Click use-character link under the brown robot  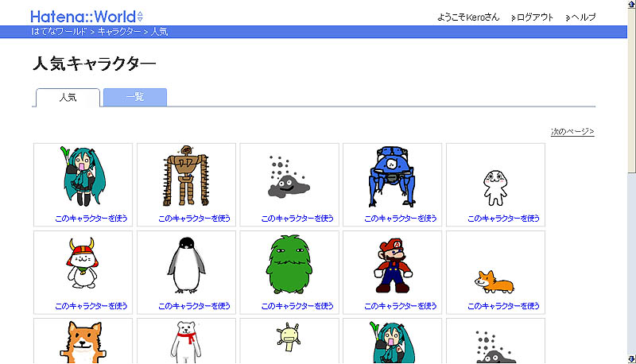194,219
